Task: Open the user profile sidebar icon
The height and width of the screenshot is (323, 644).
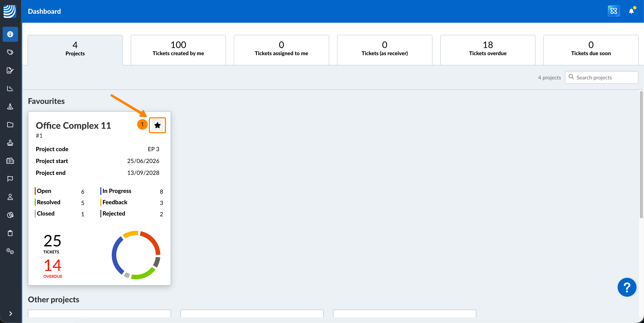Action: click(x=10, y=197)
